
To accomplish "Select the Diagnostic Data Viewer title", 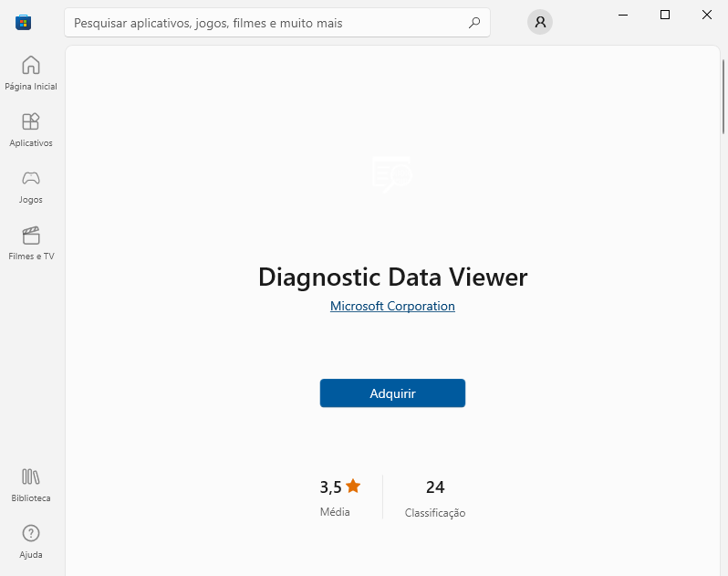I will [x=393, y=278].
